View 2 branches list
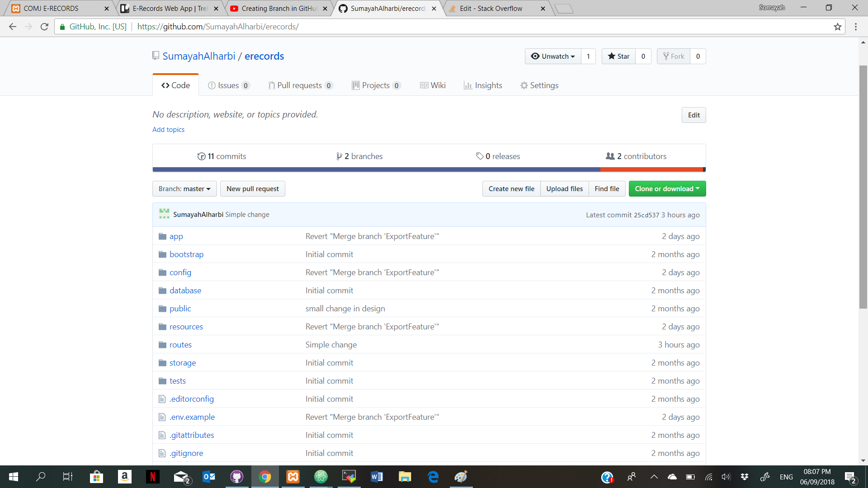 360,156
